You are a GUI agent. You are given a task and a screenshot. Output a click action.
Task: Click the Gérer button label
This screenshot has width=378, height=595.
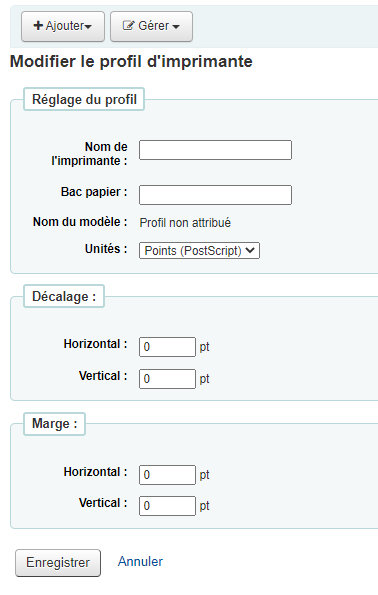point(153,26)
